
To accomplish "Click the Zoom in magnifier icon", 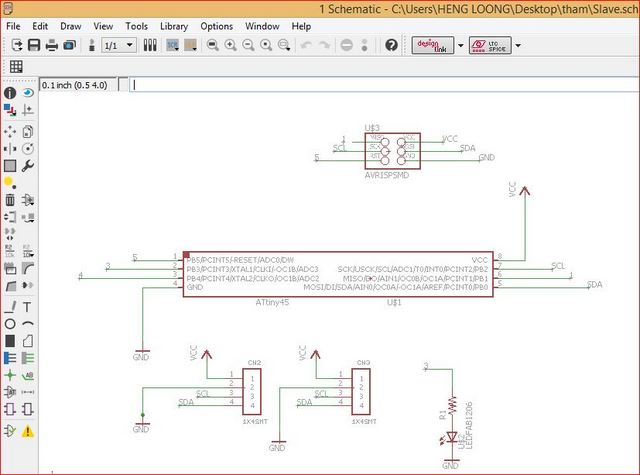I will point(230,45).
